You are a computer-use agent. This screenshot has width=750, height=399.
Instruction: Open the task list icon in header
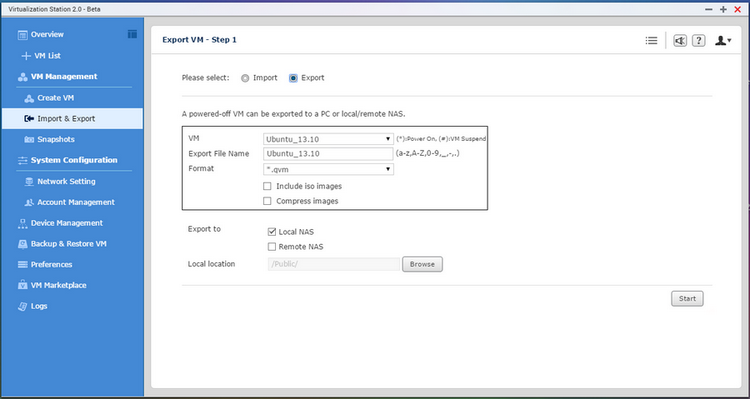(651, 41)
